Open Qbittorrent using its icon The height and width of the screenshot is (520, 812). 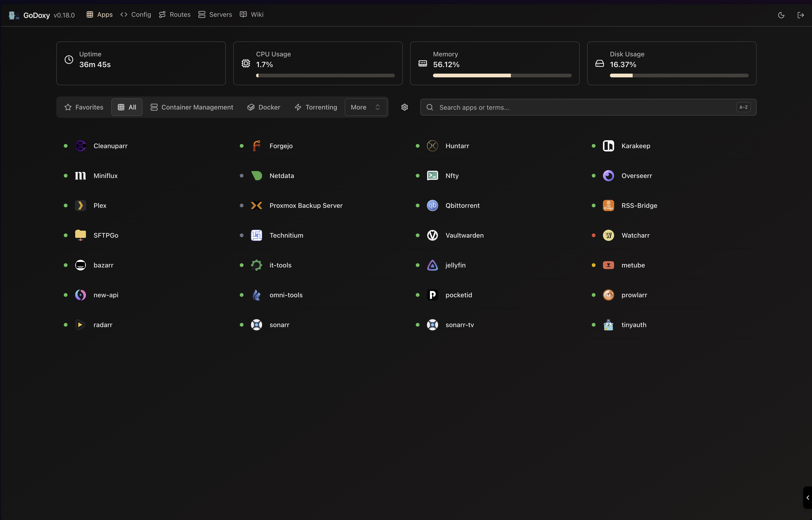pos(432,205)
